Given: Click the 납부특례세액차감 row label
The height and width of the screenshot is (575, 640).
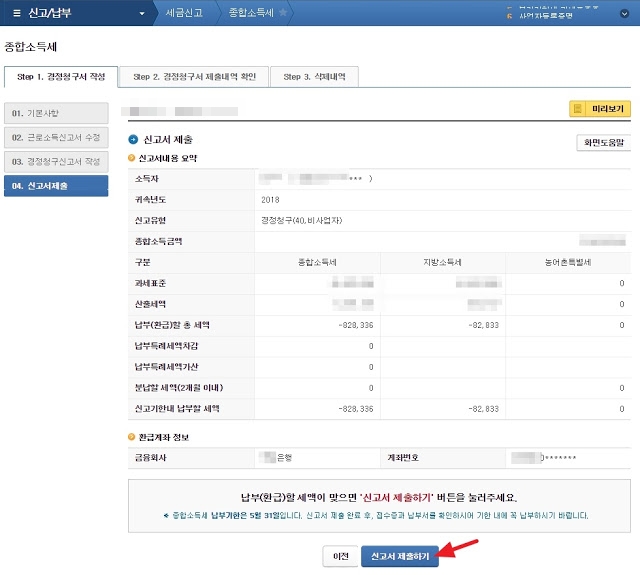Looking at the screenshot, I should 166,346.
